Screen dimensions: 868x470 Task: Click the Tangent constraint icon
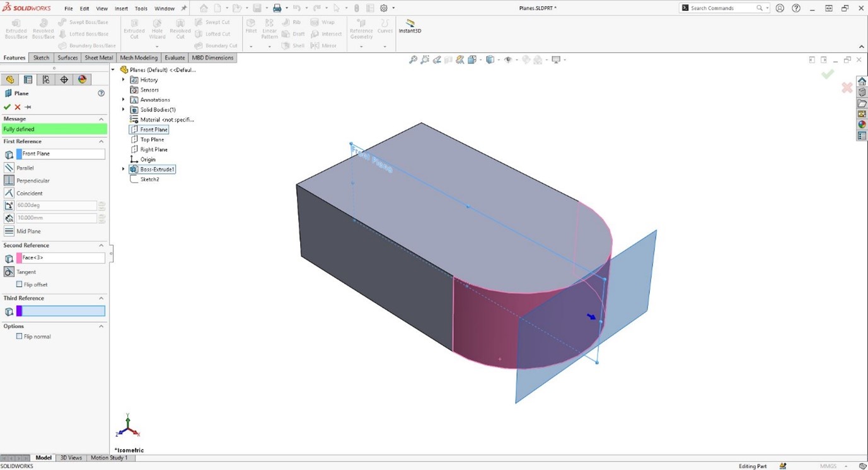(9, 272)
